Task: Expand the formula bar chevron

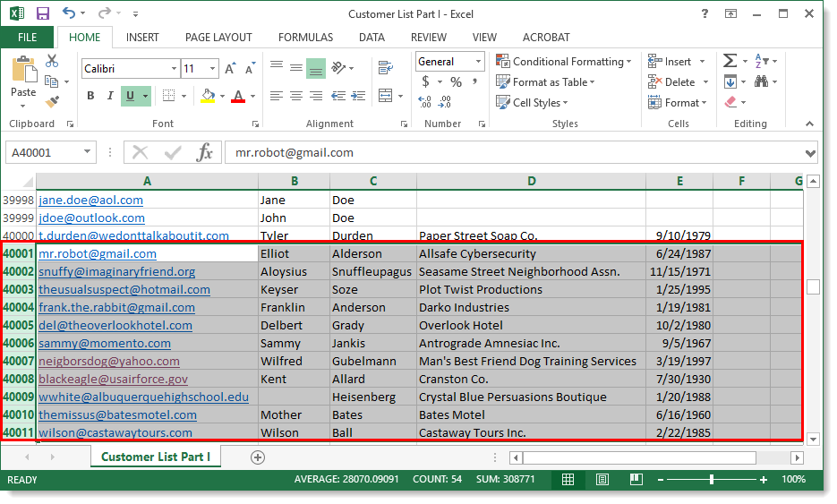Action: tap(810, 154)
